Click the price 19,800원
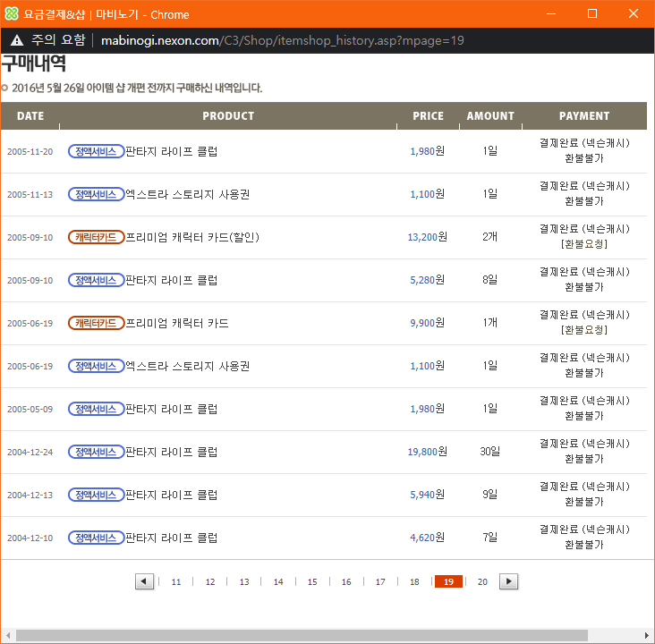 point(428,452)
